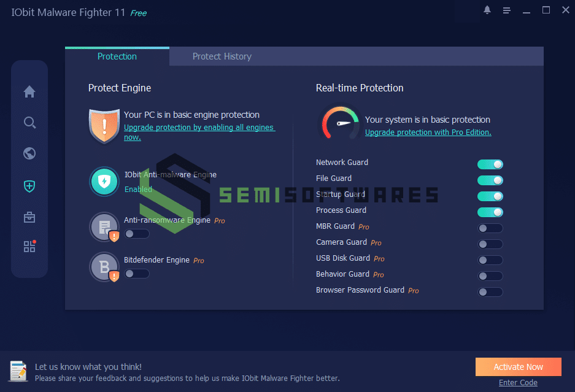This screenshot has width=575, height=392.
Task: Open the Scan magnifier icon in sidebar
Action: [x=29, y=123]
